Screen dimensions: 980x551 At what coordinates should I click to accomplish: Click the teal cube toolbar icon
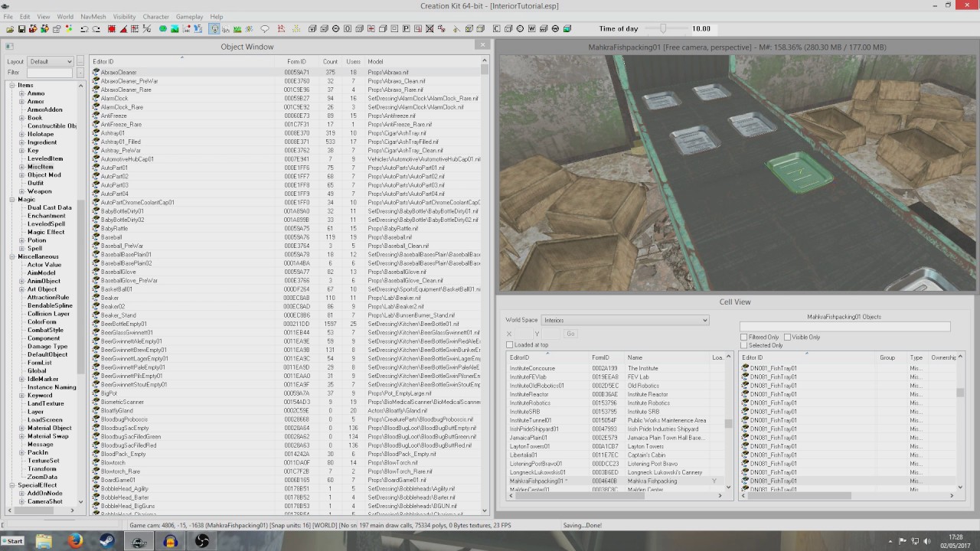coord(567,29)
